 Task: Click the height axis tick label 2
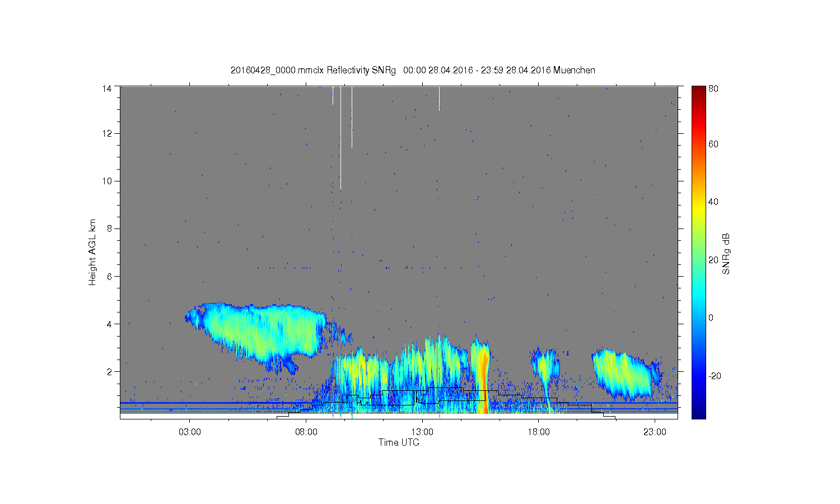[x=109, y=371]
